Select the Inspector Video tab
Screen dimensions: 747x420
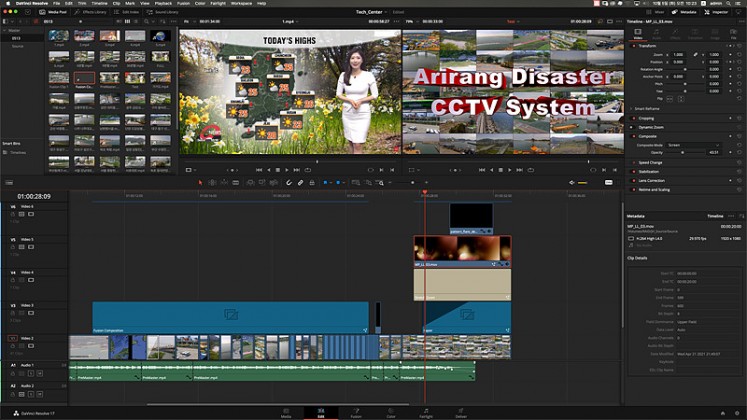[x=637, y=33]
